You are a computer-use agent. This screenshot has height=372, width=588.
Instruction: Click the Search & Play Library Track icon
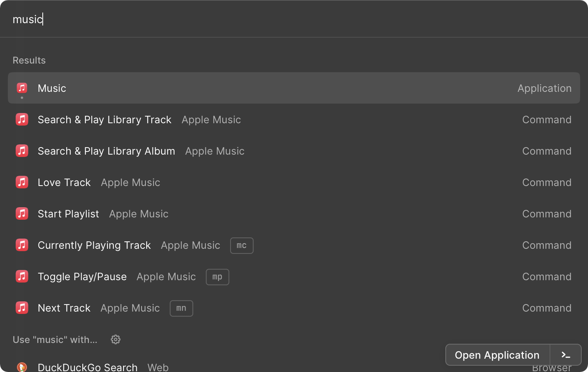click(x=22, y=119)
